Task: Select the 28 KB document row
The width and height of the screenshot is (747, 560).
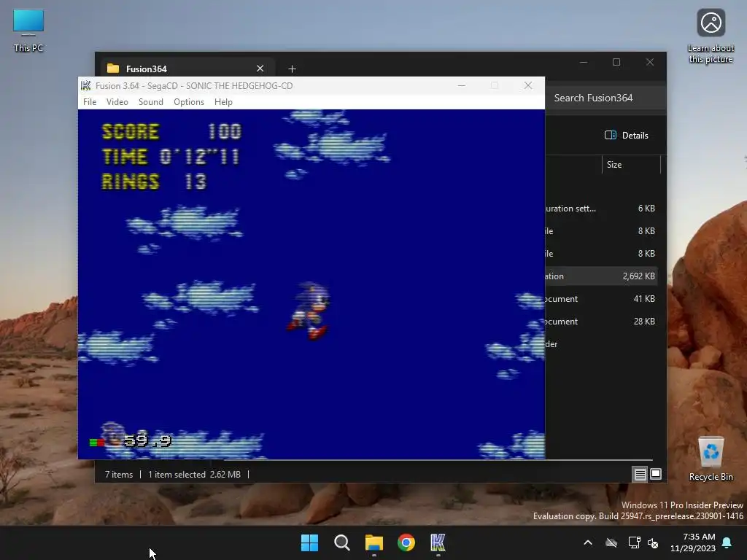Action: coord(601,322)
